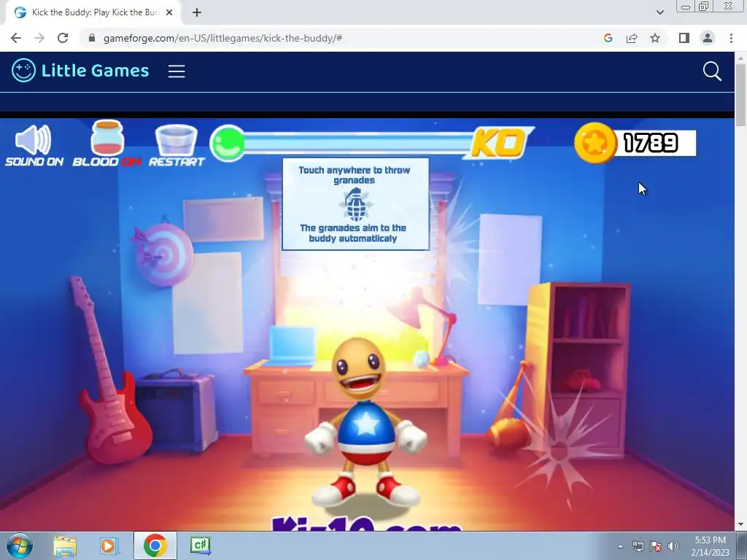Click the network tray icon
This screenshot has height=560, width=747.
[x=638, y=546]
